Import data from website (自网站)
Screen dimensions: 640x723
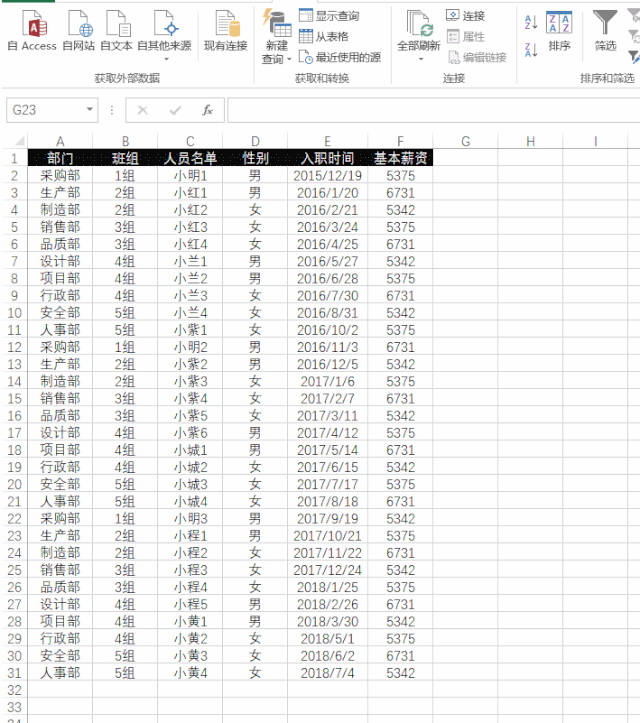[x=79, y=31]
